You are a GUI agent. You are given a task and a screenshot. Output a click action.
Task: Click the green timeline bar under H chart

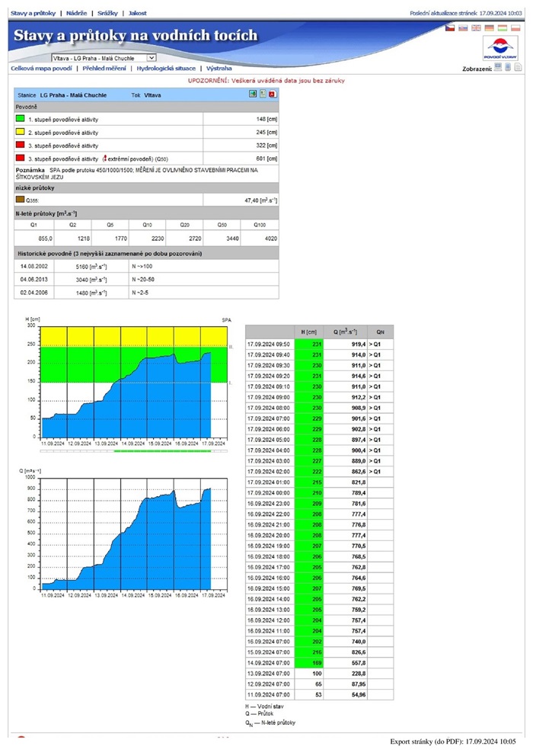pyautogui.click(x=162, y=451)
